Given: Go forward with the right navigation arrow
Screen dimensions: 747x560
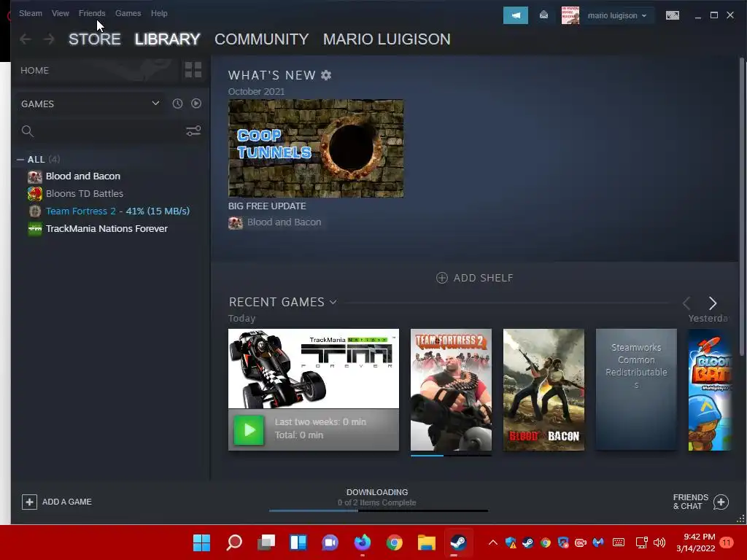Looking at the screenshot, I should (49, 39).
